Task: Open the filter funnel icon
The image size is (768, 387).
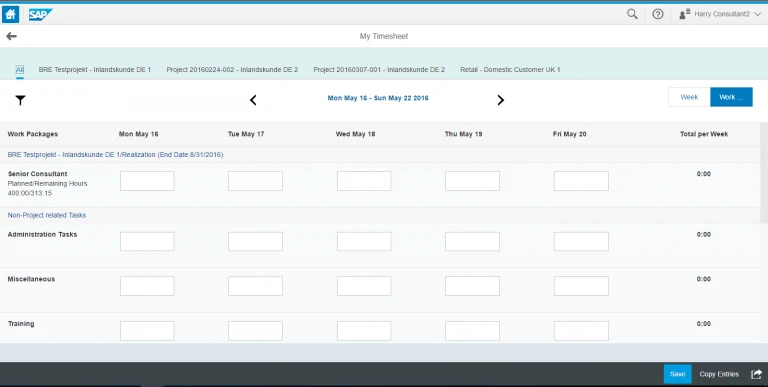Action: (20, 100)
